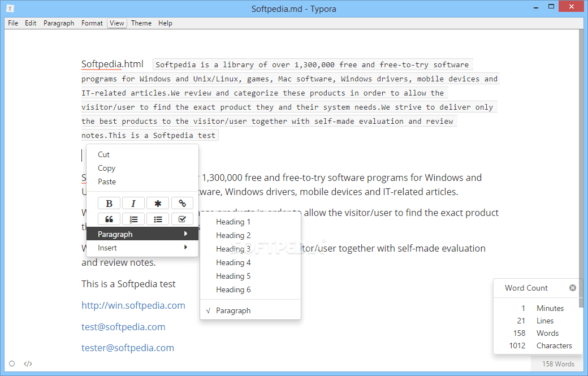Click the 21 Lines row in Word Count

tap(538, 321)
